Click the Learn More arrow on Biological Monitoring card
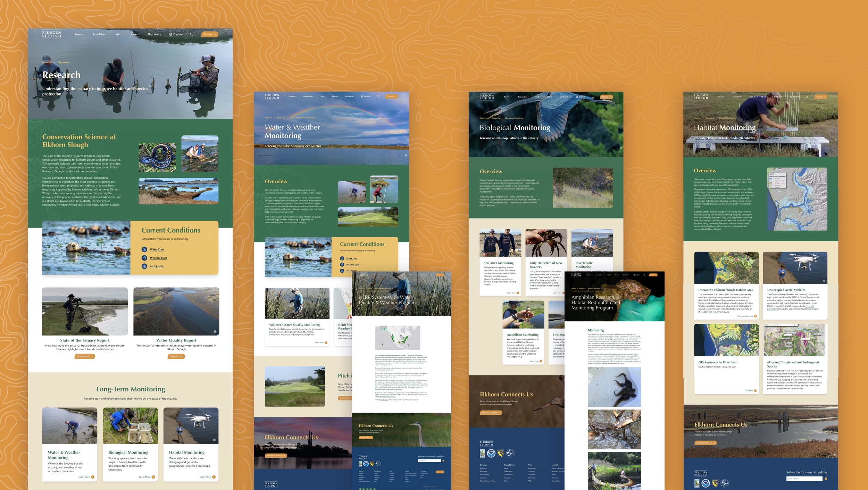Image resolution: width=868 pixels, height=490 pixels. pos(153,477)
